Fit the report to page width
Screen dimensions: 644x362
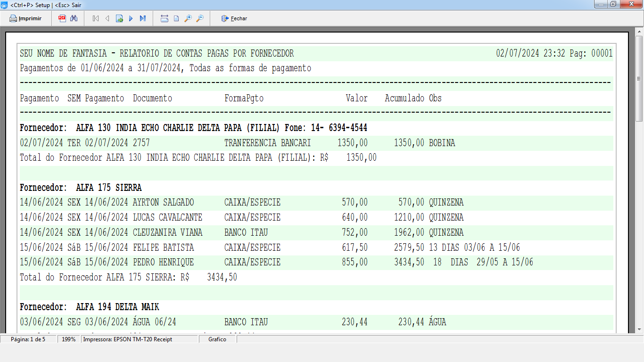(165, 18)
